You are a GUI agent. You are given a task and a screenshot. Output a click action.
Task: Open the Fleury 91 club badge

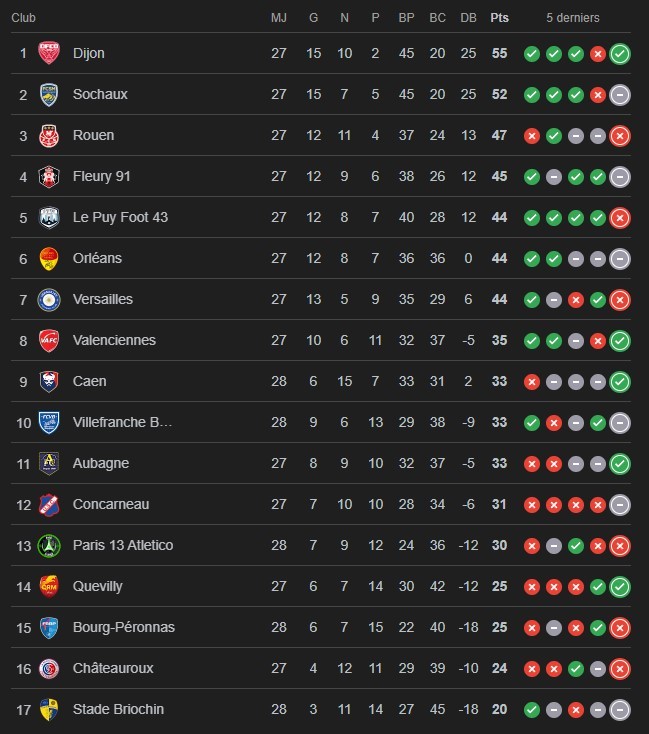tap(49, 176)
